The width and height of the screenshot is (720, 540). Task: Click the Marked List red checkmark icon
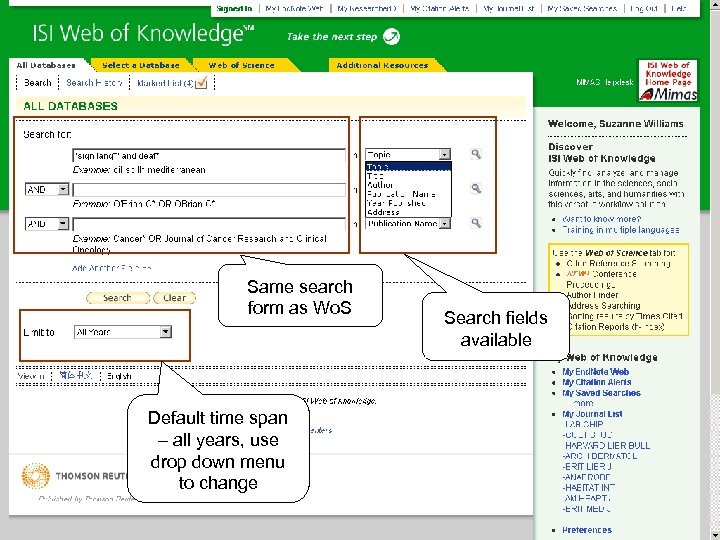(201, 83)
